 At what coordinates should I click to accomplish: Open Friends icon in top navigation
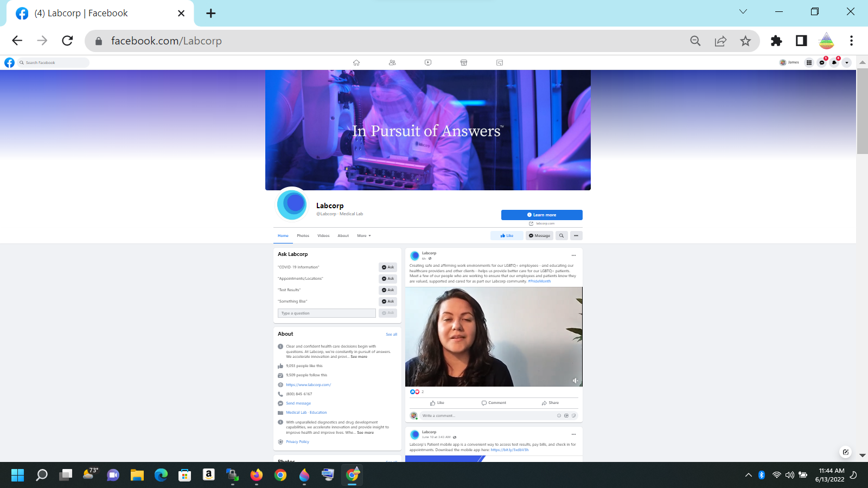tap(392, 62)
